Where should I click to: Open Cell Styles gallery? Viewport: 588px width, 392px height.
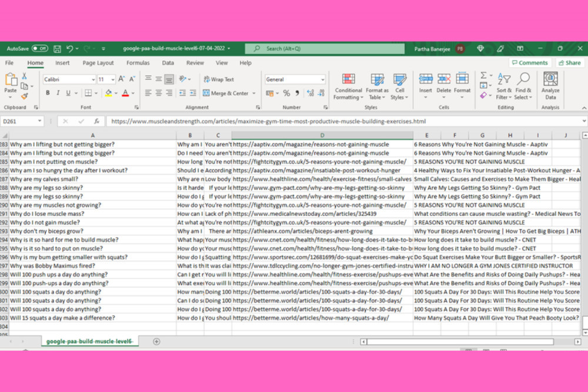click(x=399, y=87)
